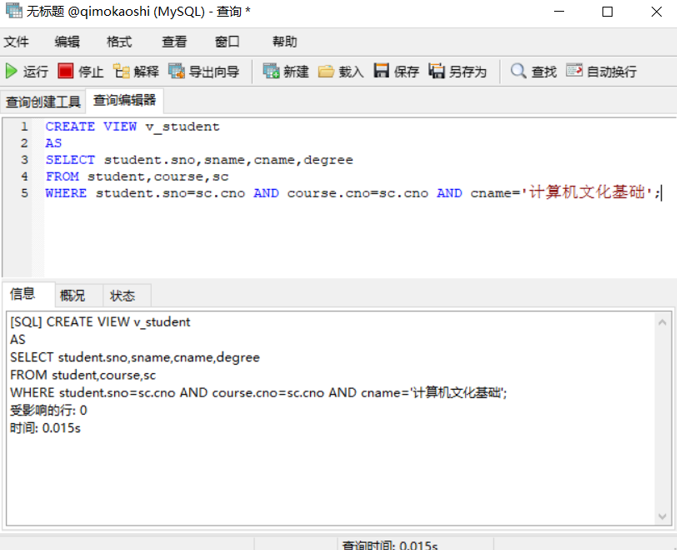
Task: Open the 窗口 menu
Action: click(227, 42)
